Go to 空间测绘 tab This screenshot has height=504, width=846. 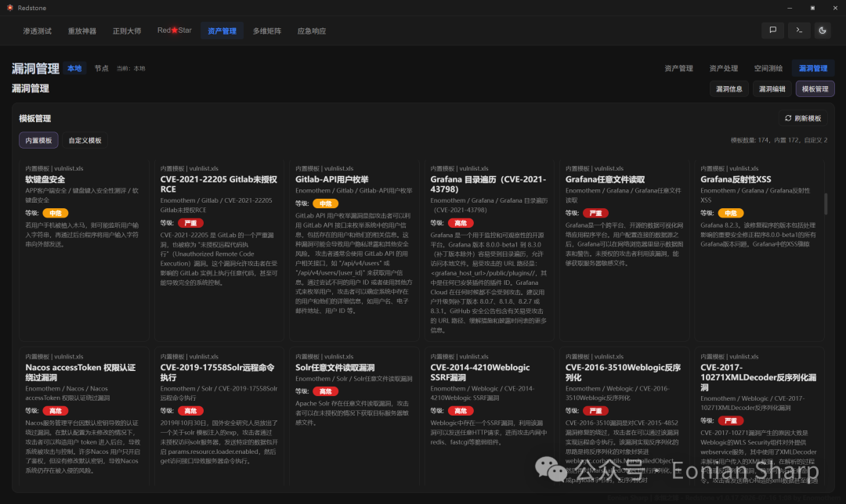pos(768,68)
